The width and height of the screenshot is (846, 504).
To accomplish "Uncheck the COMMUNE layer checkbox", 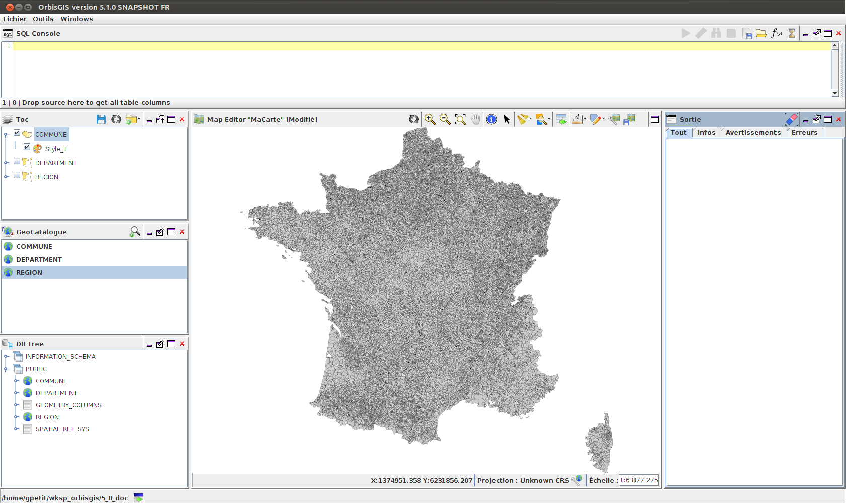I will [x=17, y=133].
